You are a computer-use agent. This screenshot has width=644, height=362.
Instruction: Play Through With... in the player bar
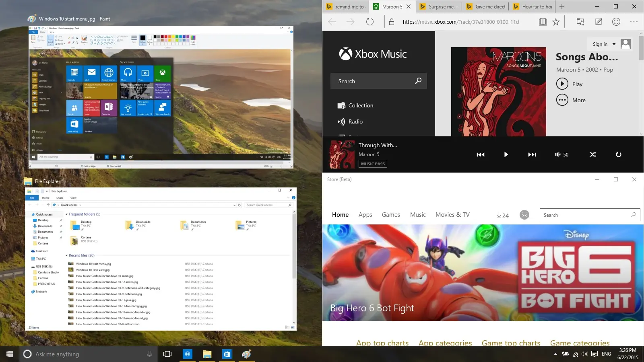pos(506,154)
